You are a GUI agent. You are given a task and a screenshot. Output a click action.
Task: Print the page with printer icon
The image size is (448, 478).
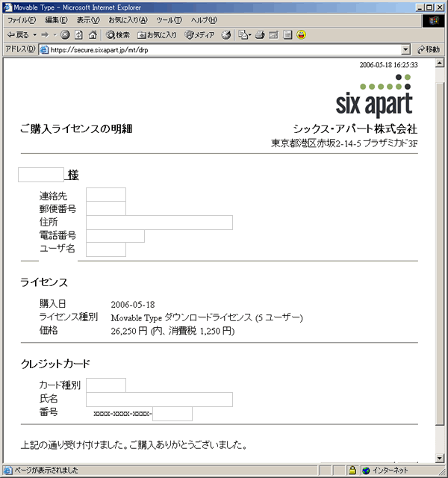260,35
